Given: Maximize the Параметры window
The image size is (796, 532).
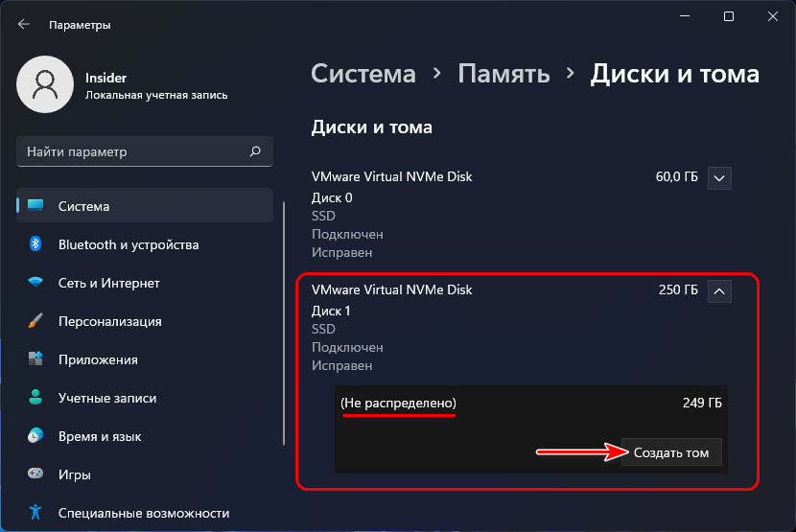Looking at the screenshot, I should pos(729,16).
